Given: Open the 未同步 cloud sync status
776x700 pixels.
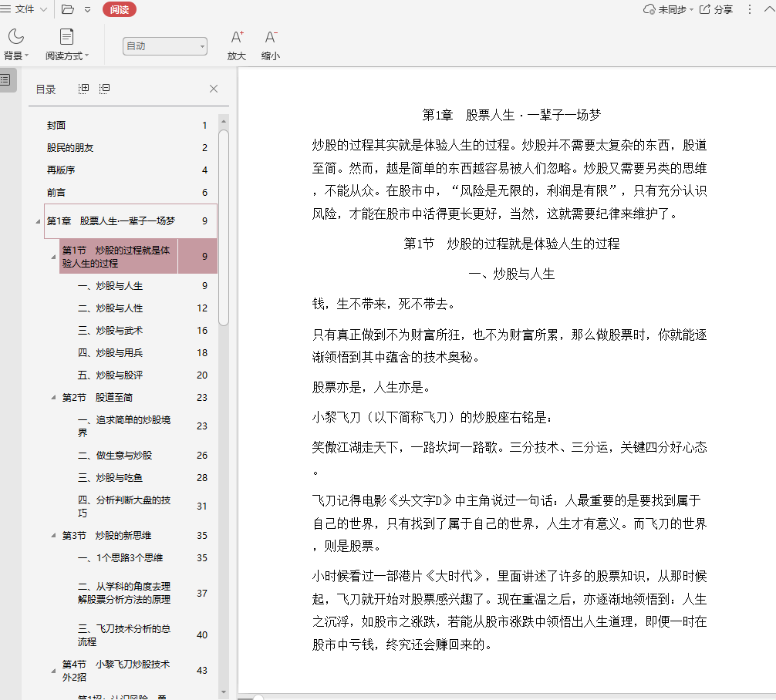Looking at the screenshot, I should [x=668, y=9].
